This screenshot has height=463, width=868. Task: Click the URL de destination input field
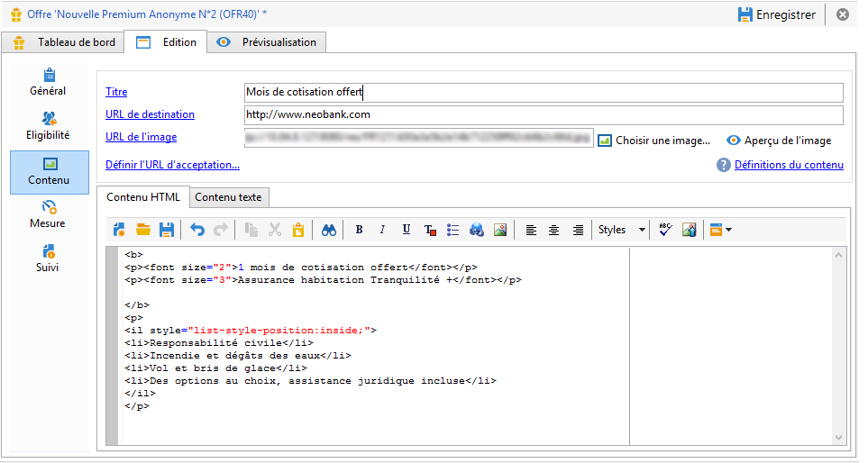pos(544,115)
